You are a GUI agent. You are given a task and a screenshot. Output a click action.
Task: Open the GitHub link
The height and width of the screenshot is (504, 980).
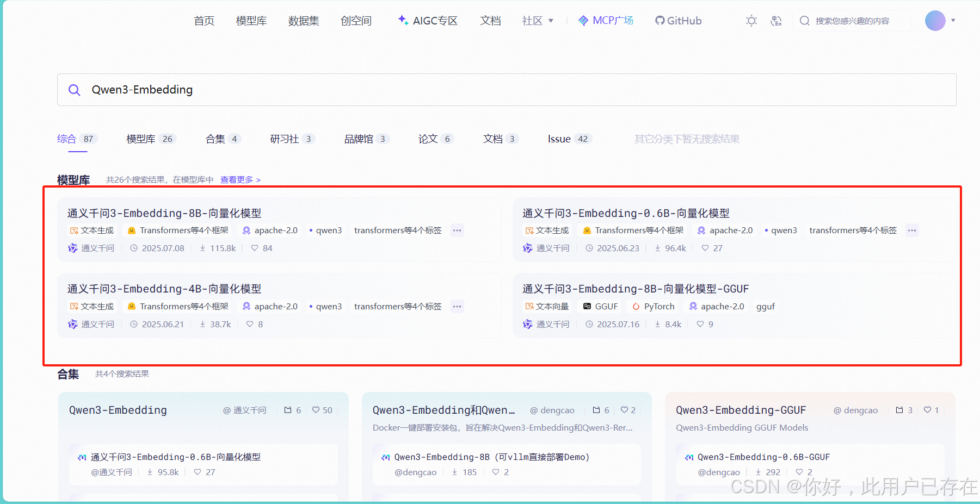pyautogui.click(x=678, y=21)
